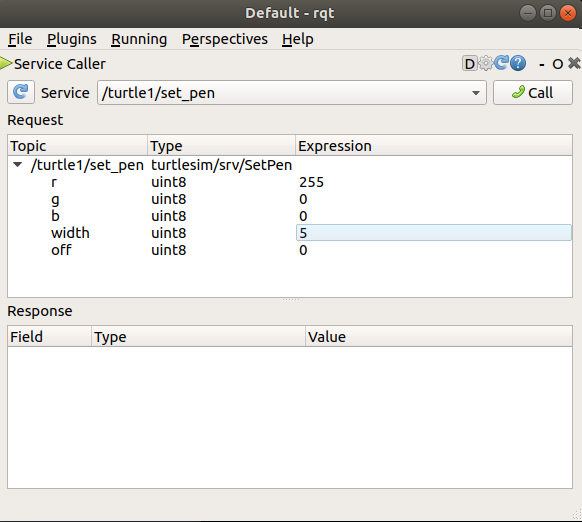The width and height of the screenshot is (582, 522).
Task: Click the D dock toggle icon
Action: (x=470, y=64)
